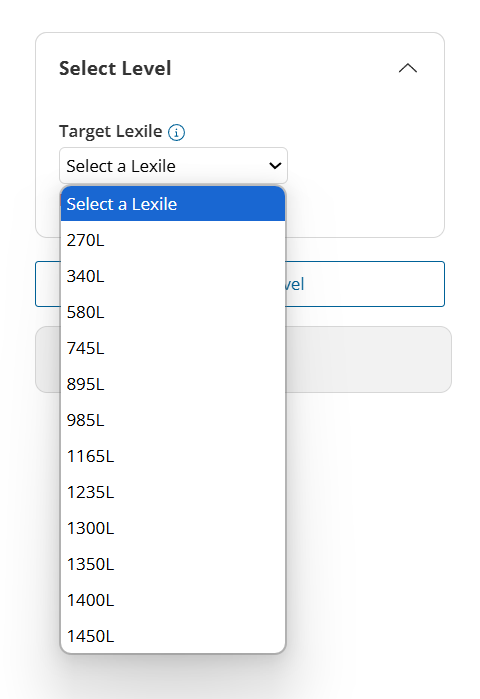Click the dropdown arrow in Lexile field
The image size is (480, 699).
pyautogui.click(x=275, y=166)
